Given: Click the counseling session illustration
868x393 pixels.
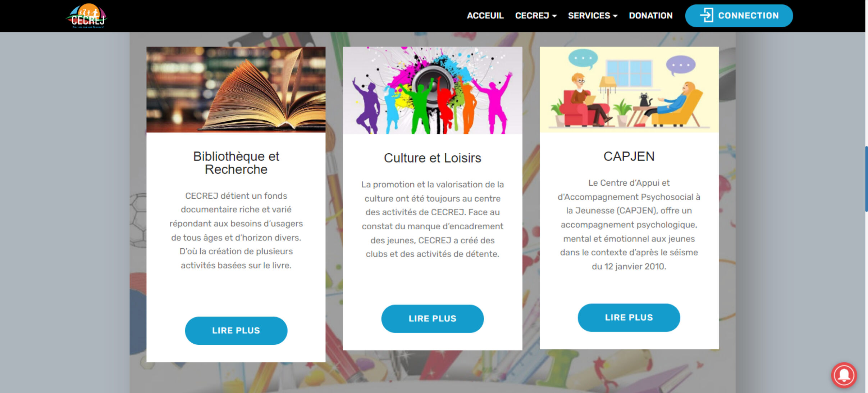Looking at the screenshot, I should tap(629, 90).
